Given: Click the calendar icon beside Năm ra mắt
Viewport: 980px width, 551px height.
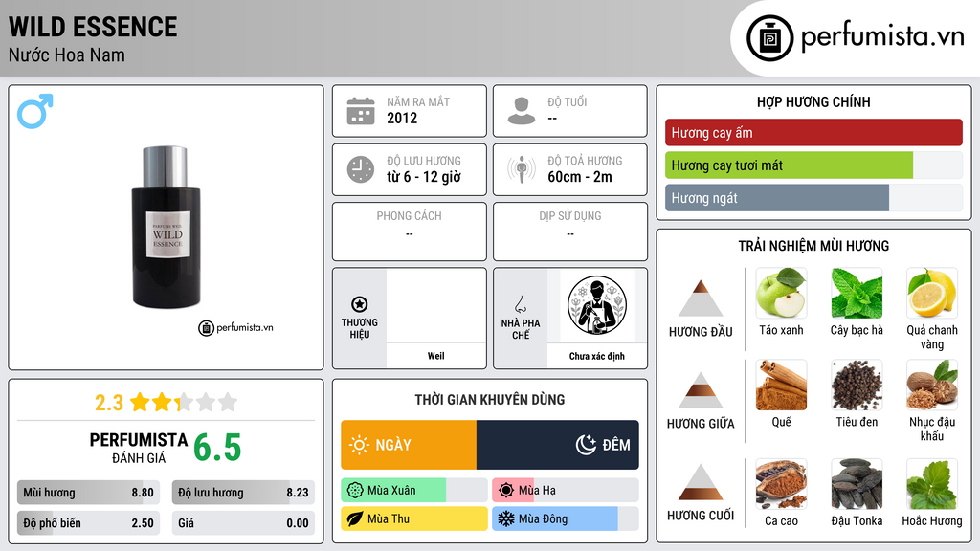Looking at the screenshot, I should point(361,111).
